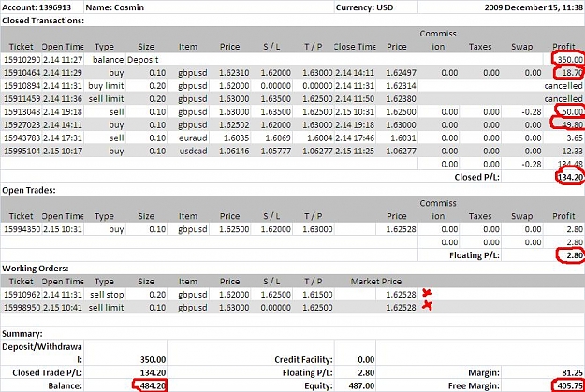Select stop loss value 1.05777
The width and height of the screenshot is (585, 392).
click(276, 151)
